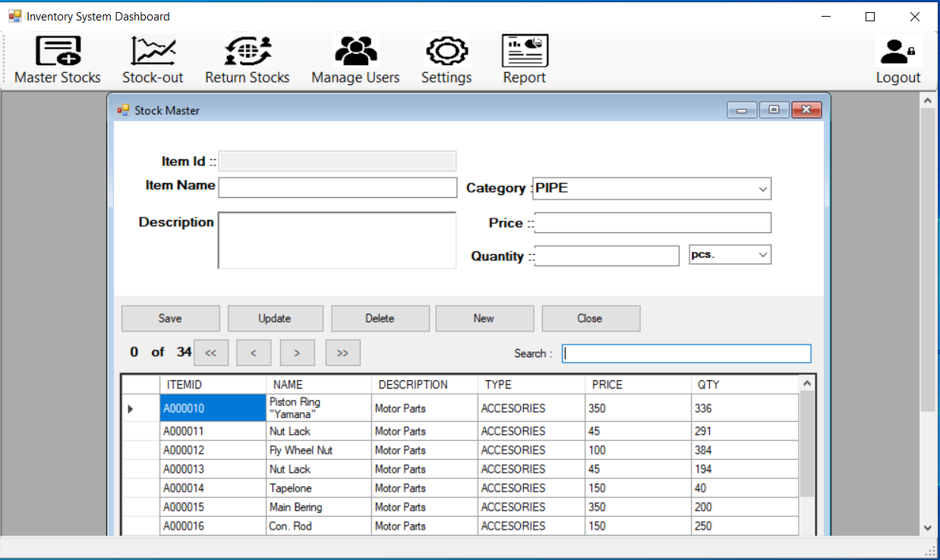940x560 pixels.
Task: Click the Stock Master window title icon
Action: point(123,111)
